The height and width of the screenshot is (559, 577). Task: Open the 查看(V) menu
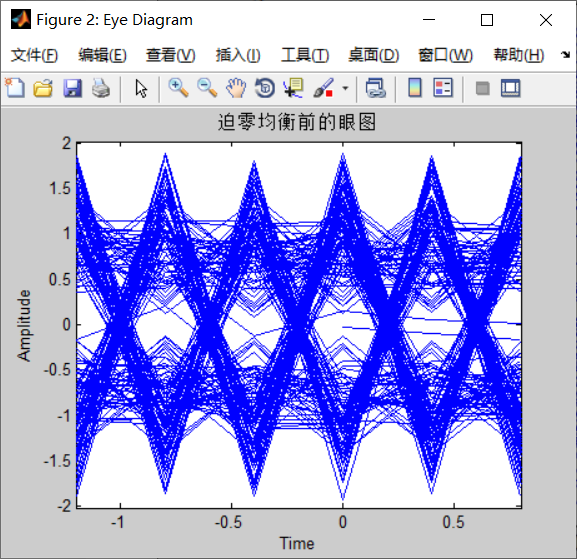point(170,56)
